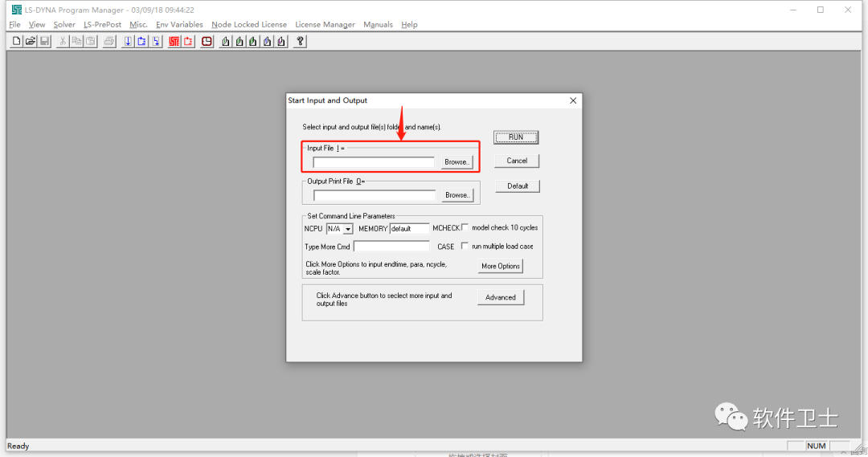Click the dark red window-layout toolbar icon
868x457 pixels.
pyautogui.click(x=207, y=41)
